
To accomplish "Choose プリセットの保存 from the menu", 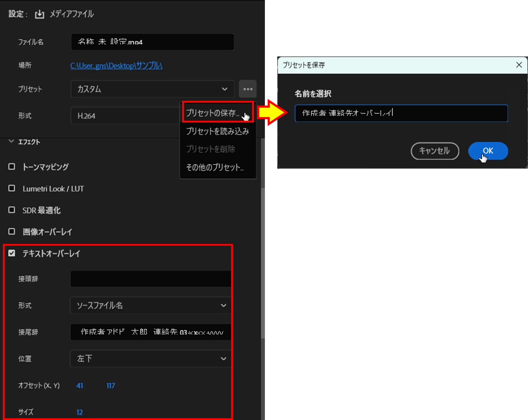I will coord(218,113).
